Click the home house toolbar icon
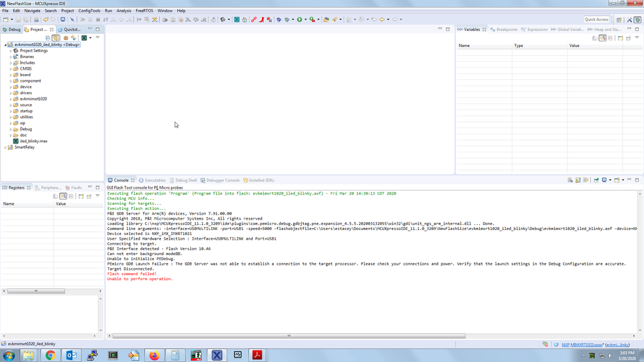Screen dimensions: 644x362 [x=244, y=19]
